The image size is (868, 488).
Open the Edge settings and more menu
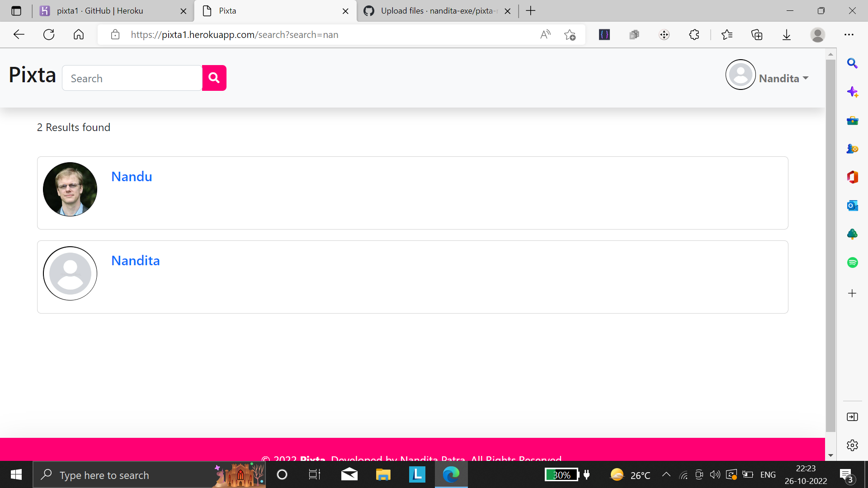point(849,34)
